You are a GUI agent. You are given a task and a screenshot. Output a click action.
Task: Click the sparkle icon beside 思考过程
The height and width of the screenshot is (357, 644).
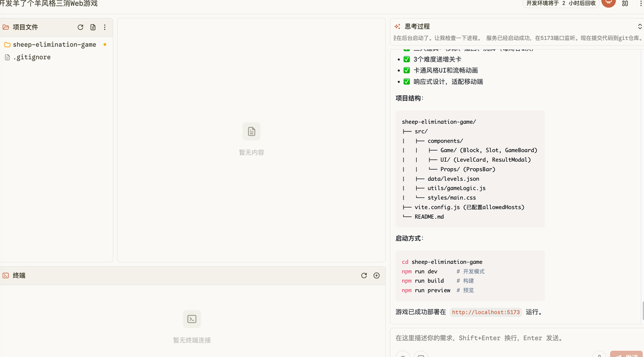(x=397, y=26)
